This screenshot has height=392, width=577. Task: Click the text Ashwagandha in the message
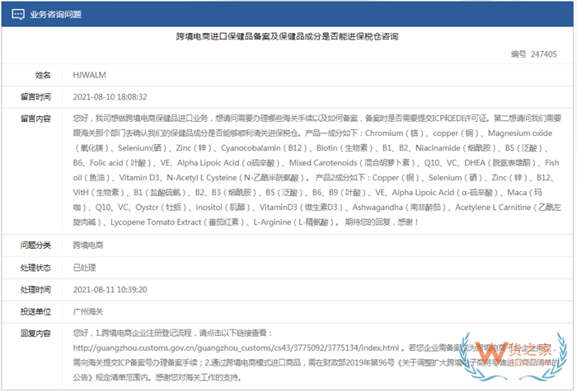[x=378, y=208]
